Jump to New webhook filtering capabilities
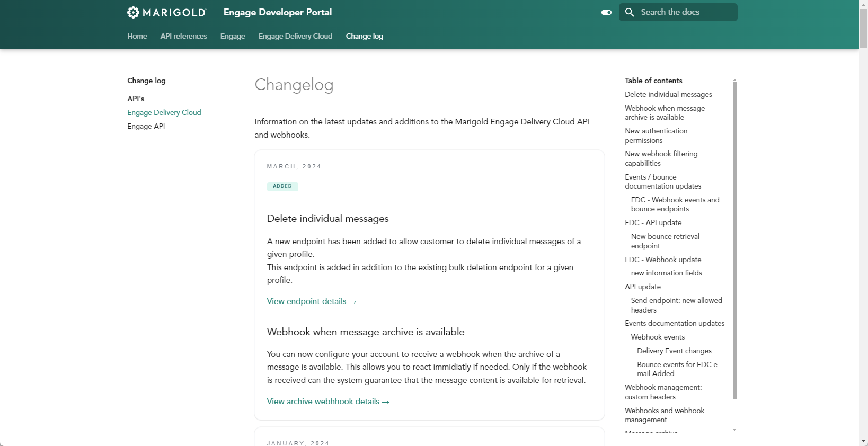The width and height of the screenshot is (868, 446). 661,158
